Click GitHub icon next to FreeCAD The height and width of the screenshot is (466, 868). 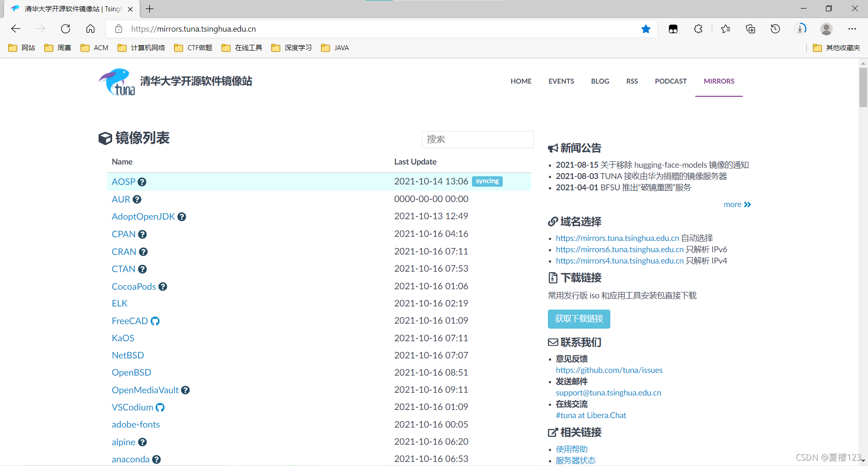coord(155,321)
